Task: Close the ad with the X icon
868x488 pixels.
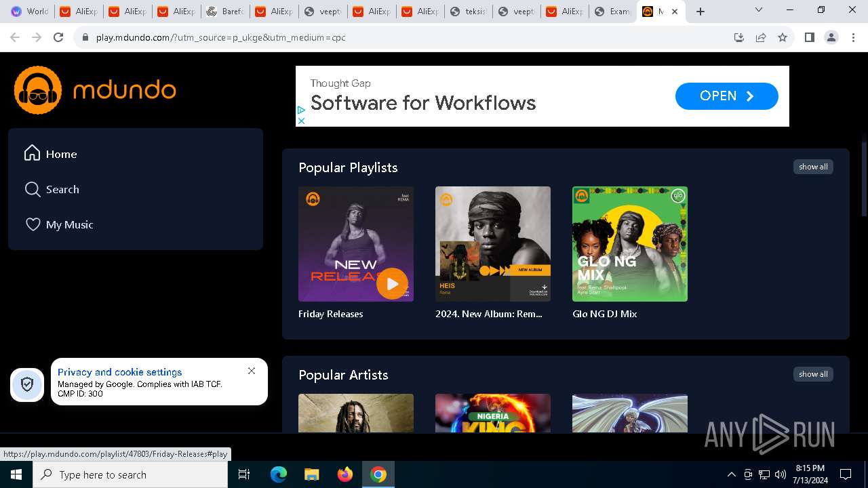Action: (x=301, y=121)
